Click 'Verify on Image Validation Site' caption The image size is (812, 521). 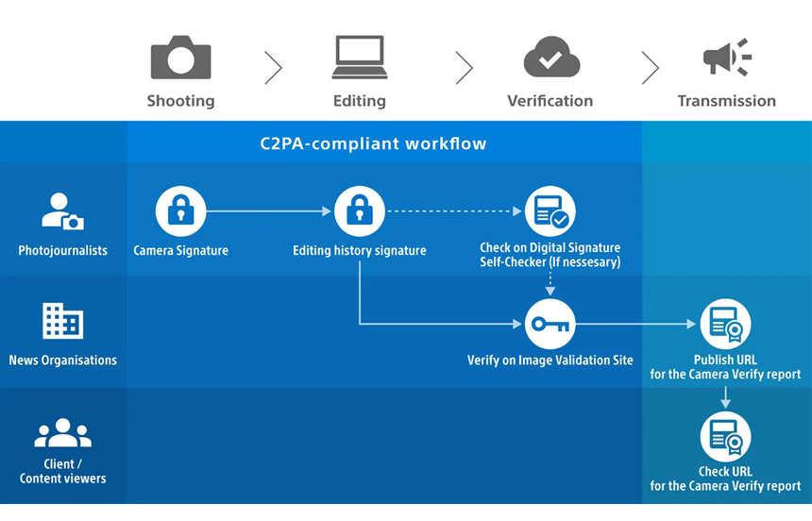click(550, 361)
